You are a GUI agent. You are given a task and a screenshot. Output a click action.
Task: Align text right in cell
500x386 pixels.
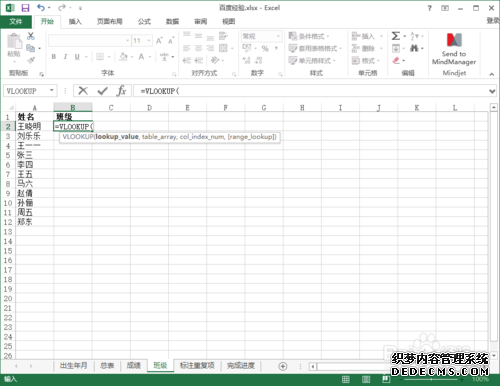click(x=210, y=48)
